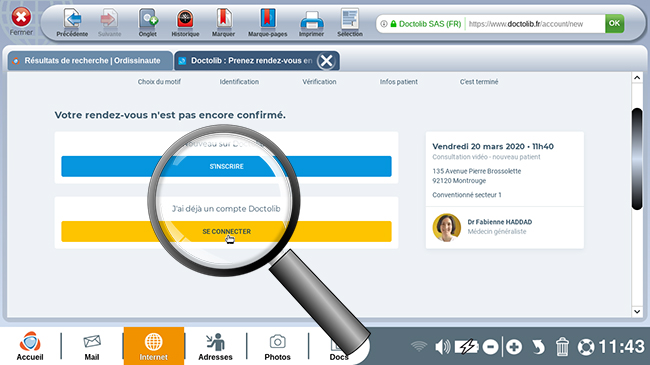Viewport: 650px width, 365px height.
Task: Print the page with Imprimer
Action: (311, 23)
